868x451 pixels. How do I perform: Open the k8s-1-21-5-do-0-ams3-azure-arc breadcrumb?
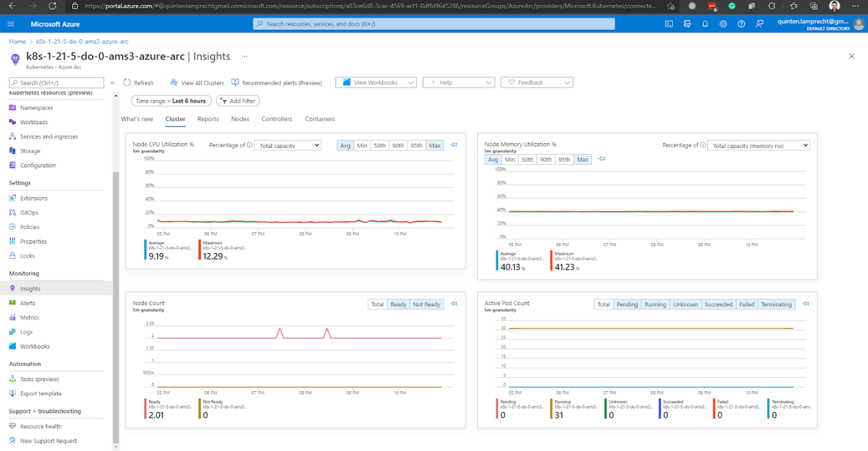(82, 41)
